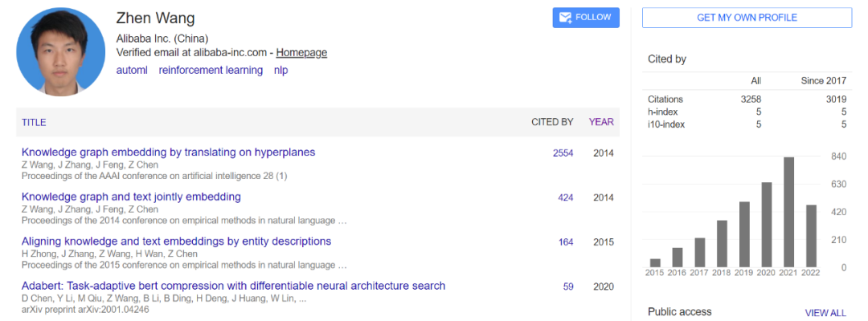
Task: Click the 2021 bar in citations chart
Action: 788,212
